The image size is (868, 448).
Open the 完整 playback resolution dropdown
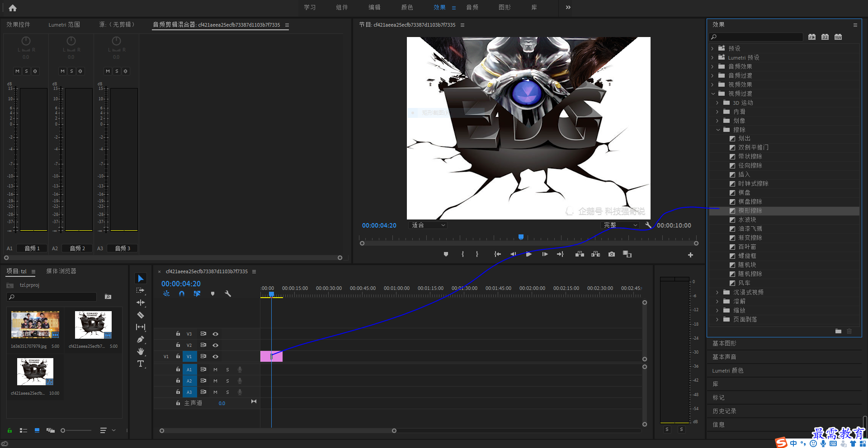620,225
